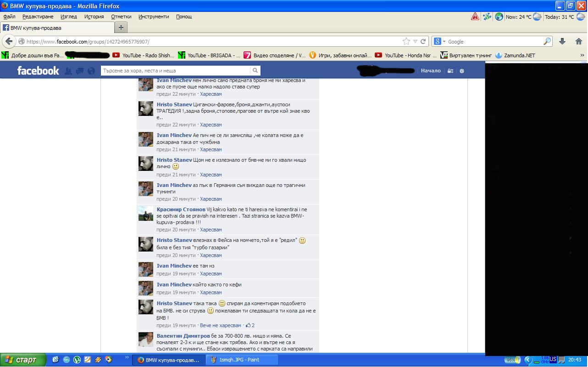
Task: Click the US language indicator in the tray
Action: (x=553, y=360)
